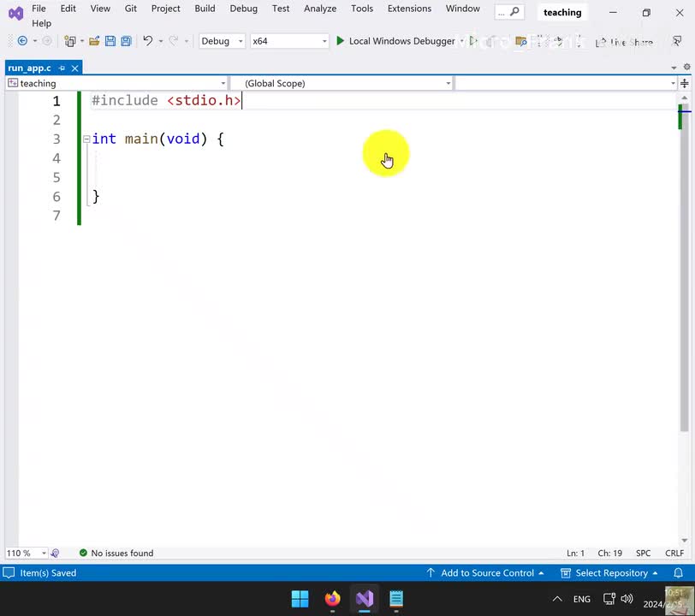Open the Analyze menu
The image size is (695, 616).
(x=320, y=9)
